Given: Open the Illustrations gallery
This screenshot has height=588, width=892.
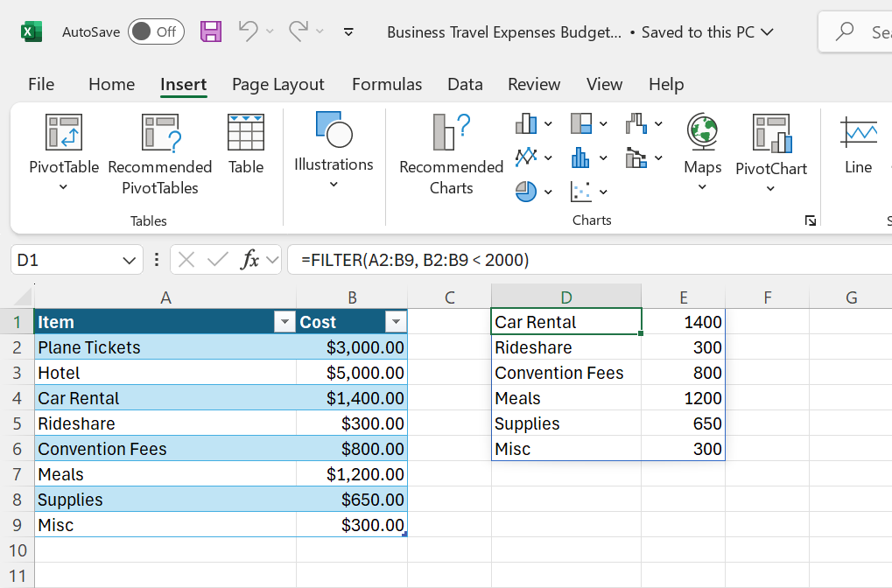Looking at the screenshot, I should 334,153.
